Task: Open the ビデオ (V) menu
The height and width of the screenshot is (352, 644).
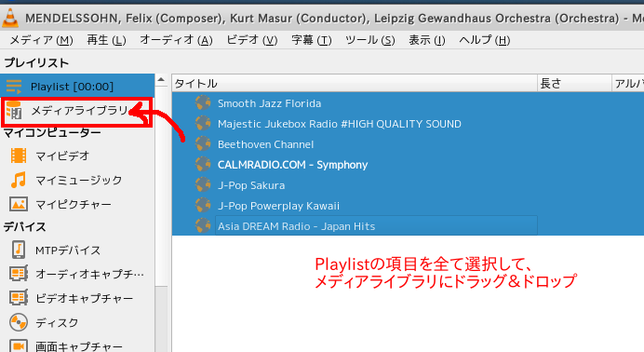Action: coord(252,40)
